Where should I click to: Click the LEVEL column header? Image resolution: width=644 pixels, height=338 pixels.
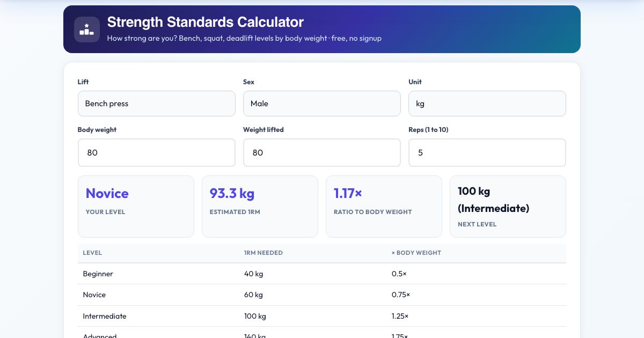point(92,253)
